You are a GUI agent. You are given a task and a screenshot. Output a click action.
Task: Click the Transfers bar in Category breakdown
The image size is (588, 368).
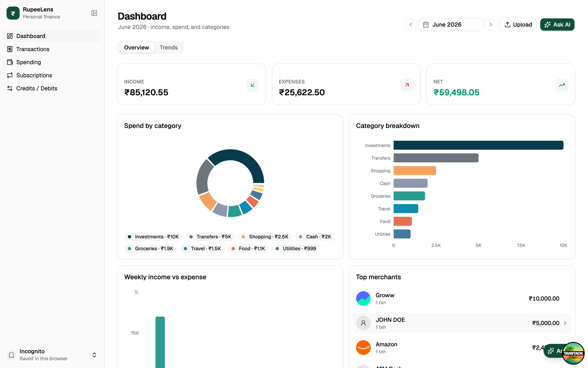436,158
